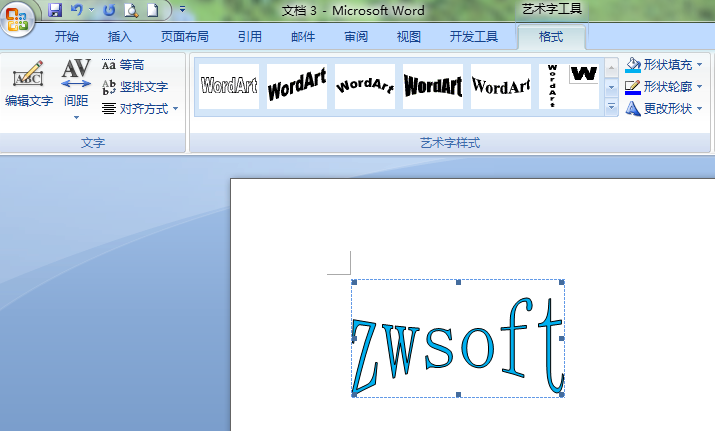Image resolution: width=715 pixels, height=431 pixels.
Task: Select the first outlined WordArt style
Action: pyautogui.click(x=229, y=86)
